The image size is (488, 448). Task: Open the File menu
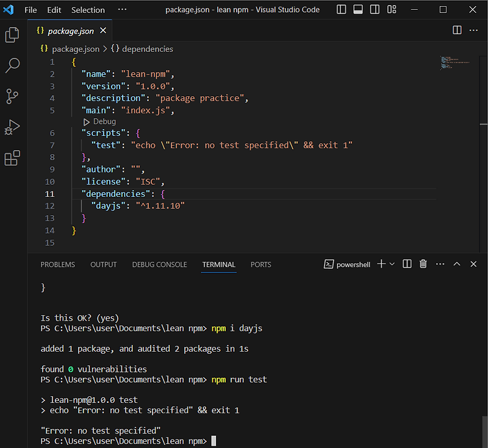click(30, 10)
